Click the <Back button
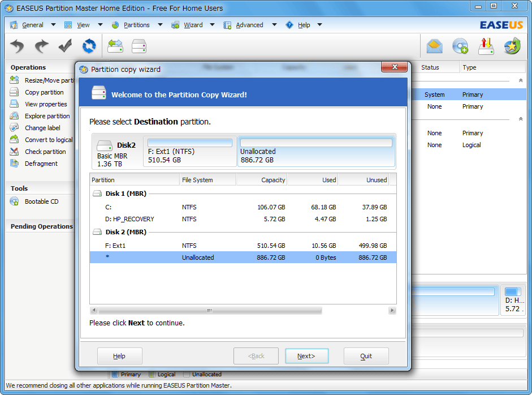 click(256, 356)
